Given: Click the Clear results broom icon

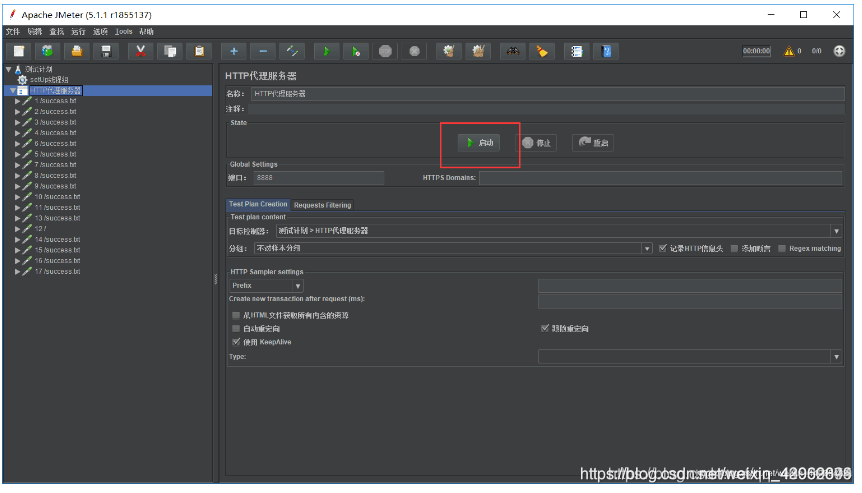Looking at the screenshot, I should pyautogui.click(x=449, y=52).
